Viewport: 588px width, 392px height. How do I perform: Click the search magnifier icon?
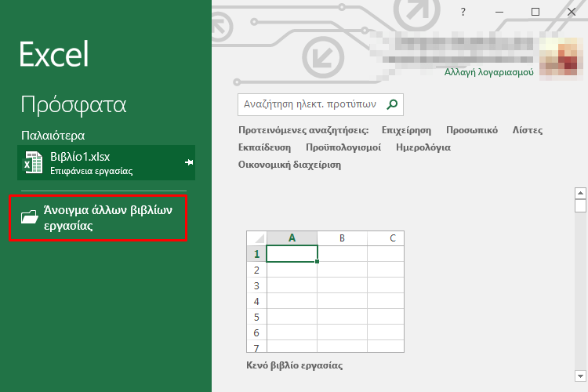tap(392, 104)
